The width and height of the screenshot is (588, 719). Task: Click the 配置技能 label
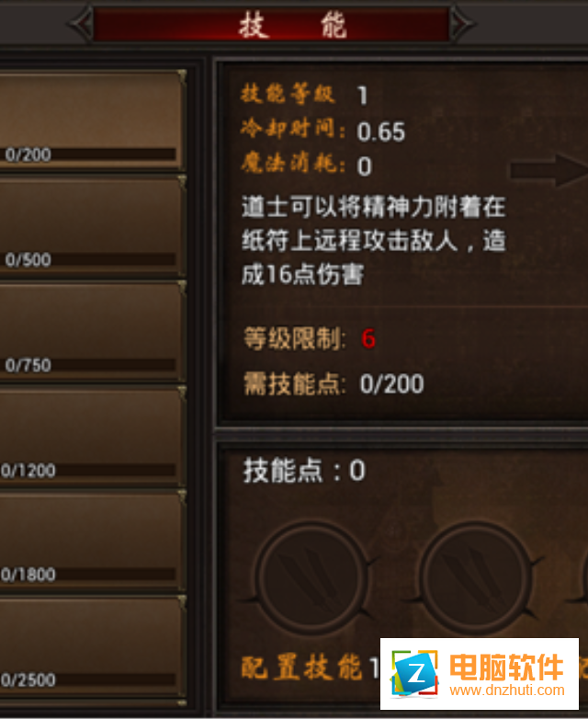click(301, 667)
